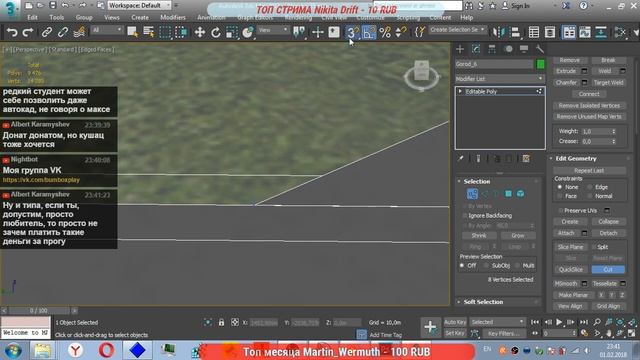
Task: Open the Edit menu
Action: point(32,18)
